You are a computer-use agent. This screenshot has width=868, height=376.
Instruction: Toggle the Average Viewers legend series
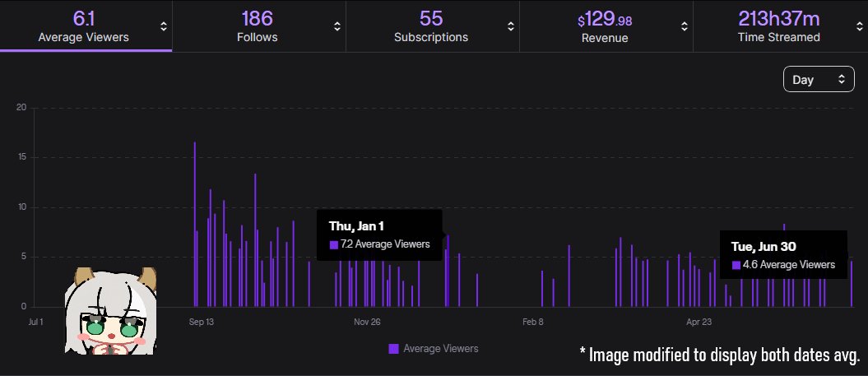tap(434, 348)
